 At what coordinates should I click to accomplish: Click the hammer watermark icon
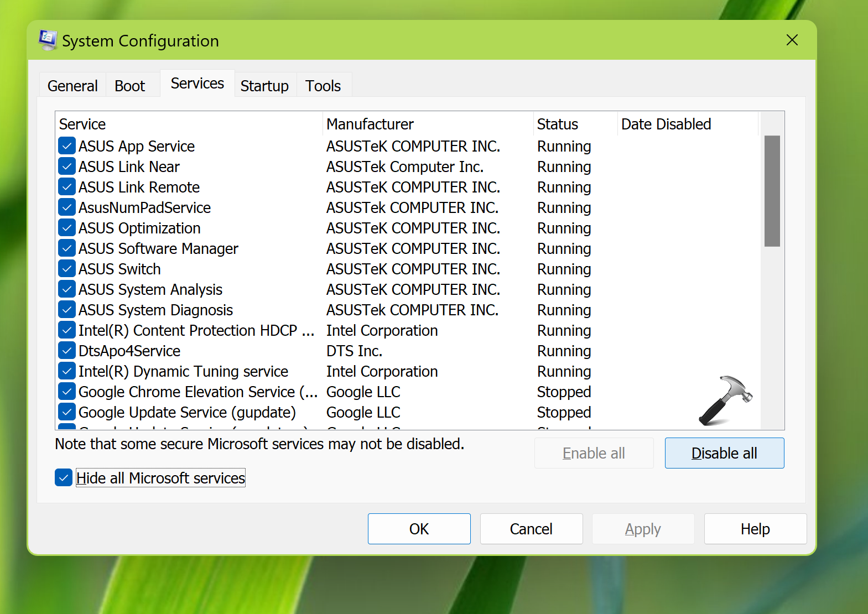pos(725,401)
